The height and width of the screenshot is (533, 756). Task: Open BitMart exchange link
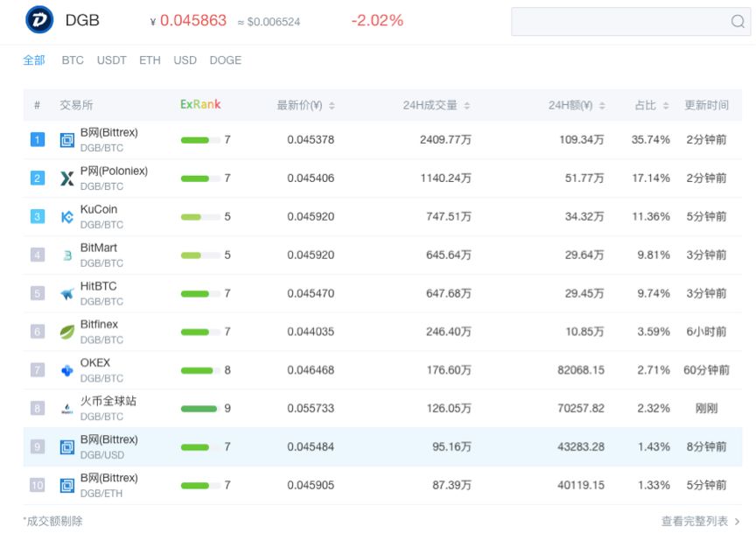[x=99, y=248]
